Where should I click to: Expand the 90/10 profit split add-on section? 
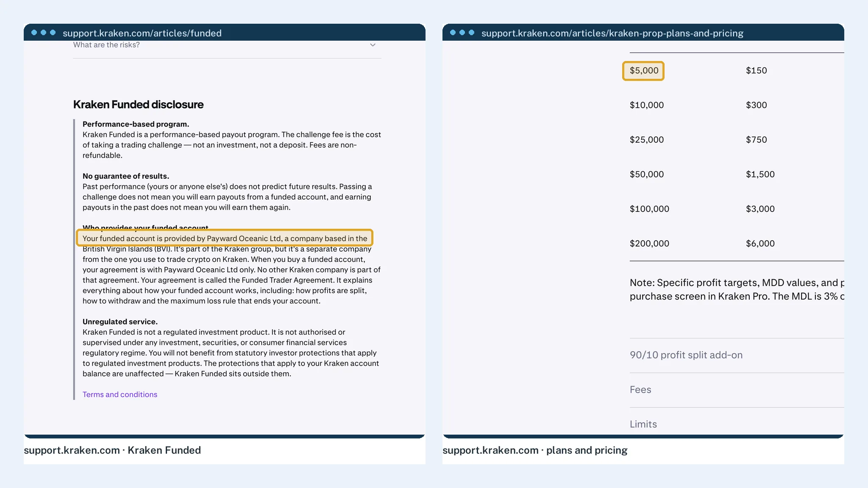737,355
